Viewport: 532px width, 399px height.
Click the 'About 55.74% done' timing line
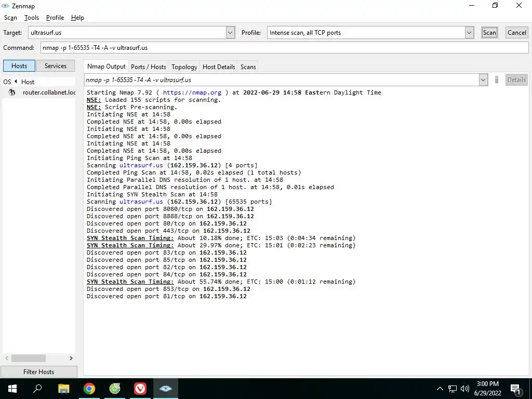tap(221, 282)
